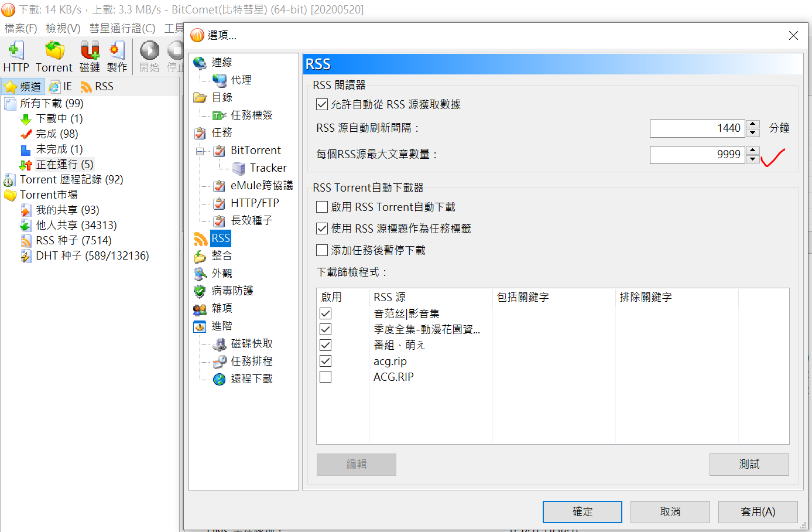Open the 檔案(F) menu
Viewport: 812px width, 532px height.
click(x=20, y=28)
